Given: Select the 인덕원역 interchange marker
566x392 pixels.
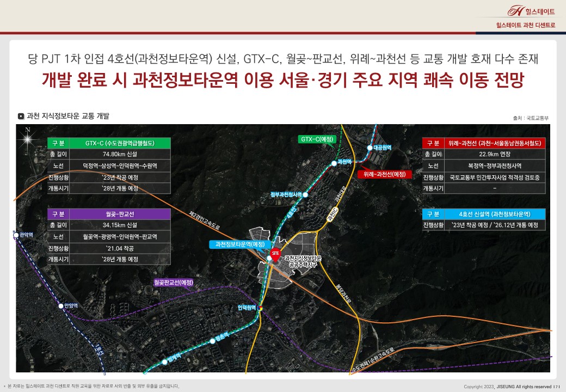Looking at the screenshot, I should (261, 308).
